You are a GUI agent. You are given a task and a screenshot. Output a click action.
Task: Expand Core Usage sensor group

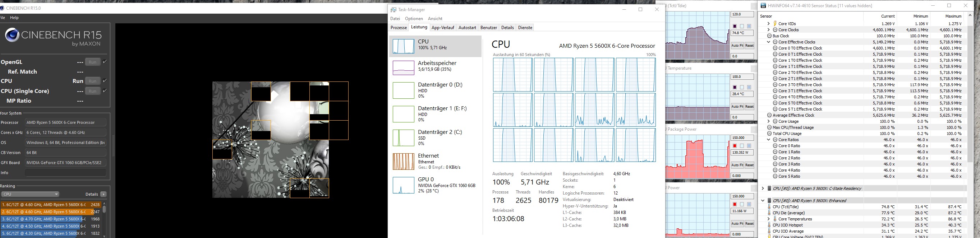tap(768, 121)
